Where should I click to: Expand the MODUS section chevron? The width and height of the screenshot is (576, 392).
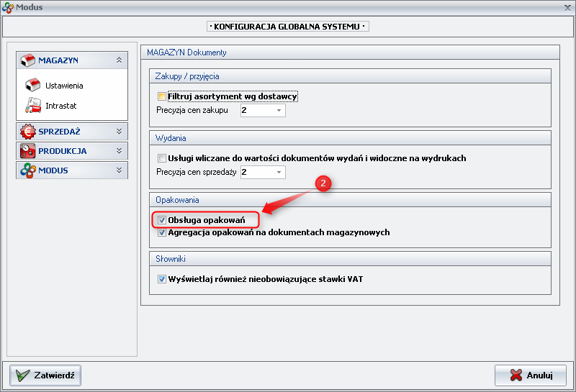pos(119,170)
